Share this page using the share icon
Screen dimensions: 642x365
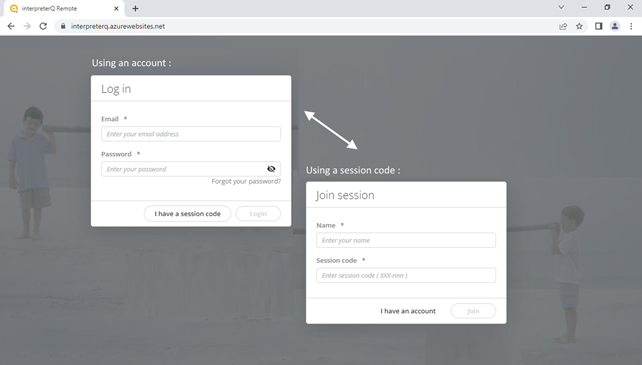563,26
